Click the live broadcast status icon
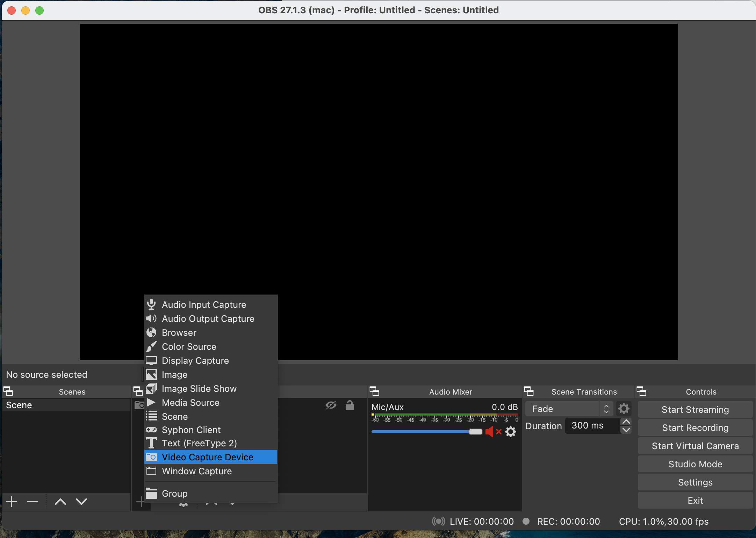This screenshot has height=538, width=756. (438, 521)
